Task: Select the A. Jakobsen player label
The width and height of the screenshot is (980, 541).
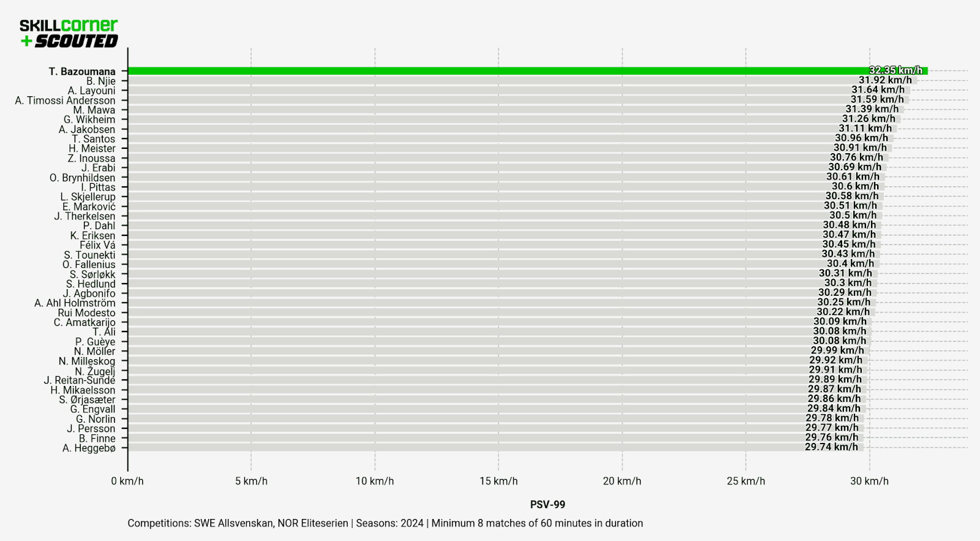Action: point(87,129)
